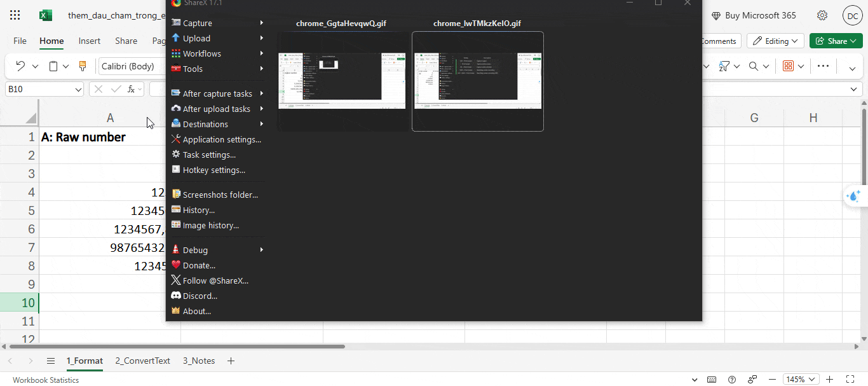Image resolution: width=868 pixels, height=386 pixels.
Task: Open the all sheets list icon
Action: click(x=51, y=361)
